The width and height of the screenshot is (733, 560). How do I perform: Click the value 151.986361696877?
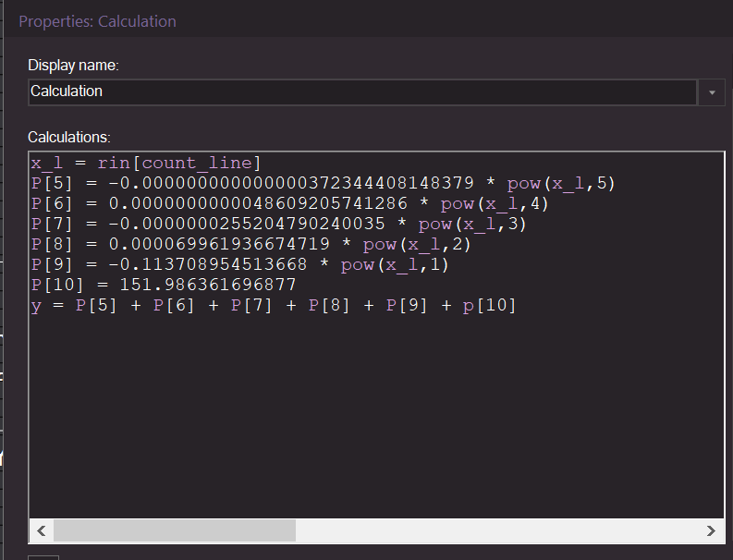point(208,285)
